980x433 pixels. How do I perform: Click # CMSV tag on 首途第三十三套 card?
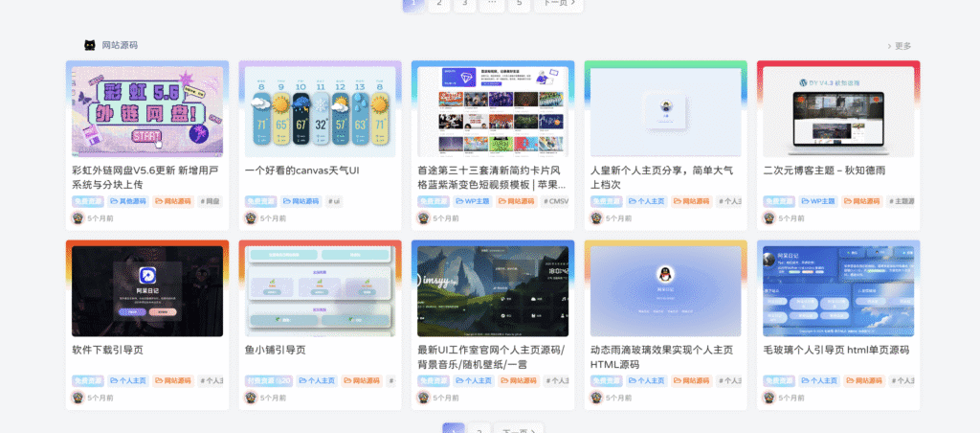click(x=556, y=201)
